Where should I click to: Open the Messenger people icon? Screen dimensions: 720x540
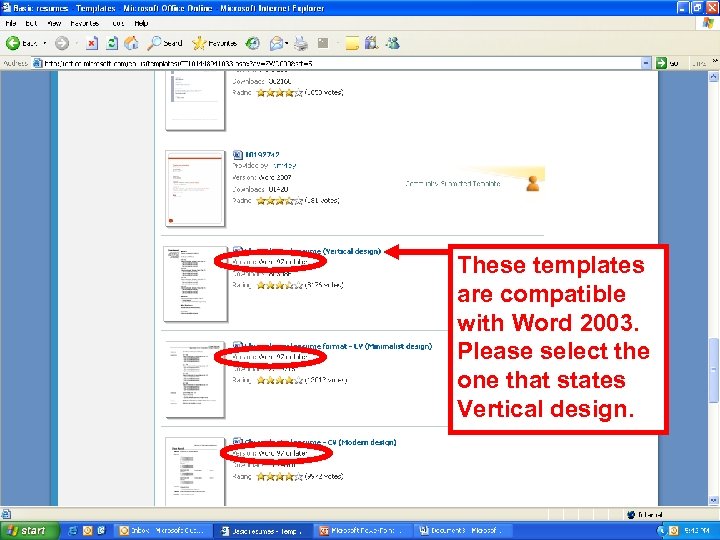(393, 43)
